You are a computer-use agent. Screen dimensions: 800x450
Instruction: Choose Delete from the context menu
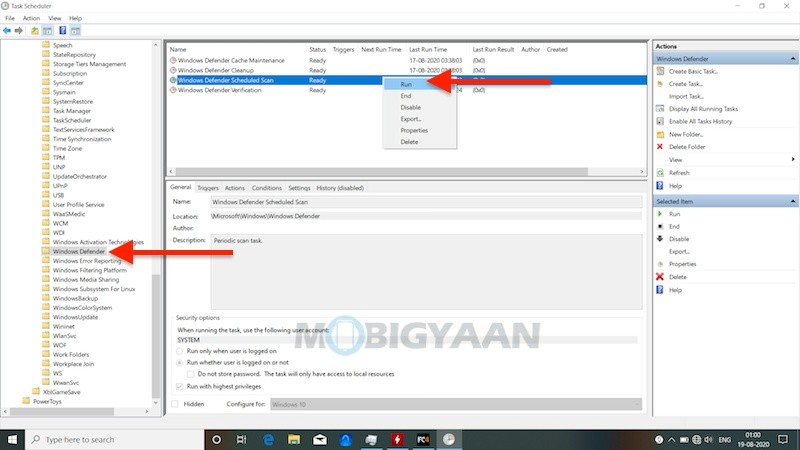pos(419,142)
